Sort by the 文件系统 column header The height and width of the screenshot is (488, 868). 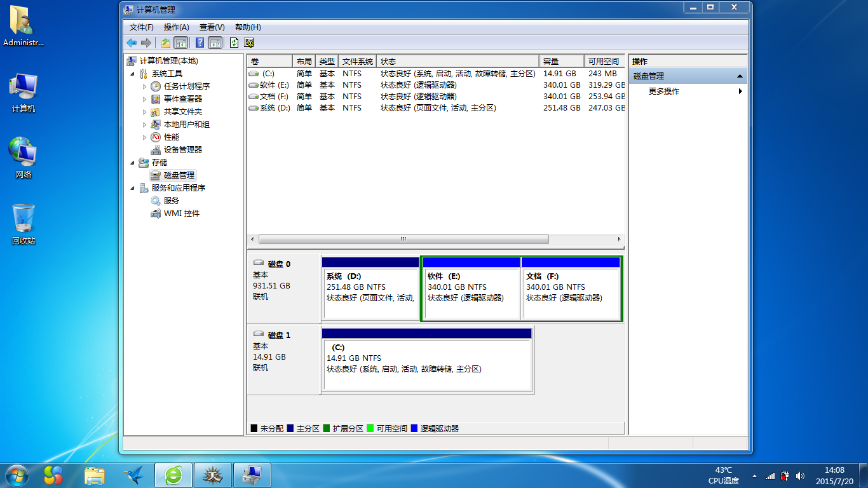click(358, 62)
